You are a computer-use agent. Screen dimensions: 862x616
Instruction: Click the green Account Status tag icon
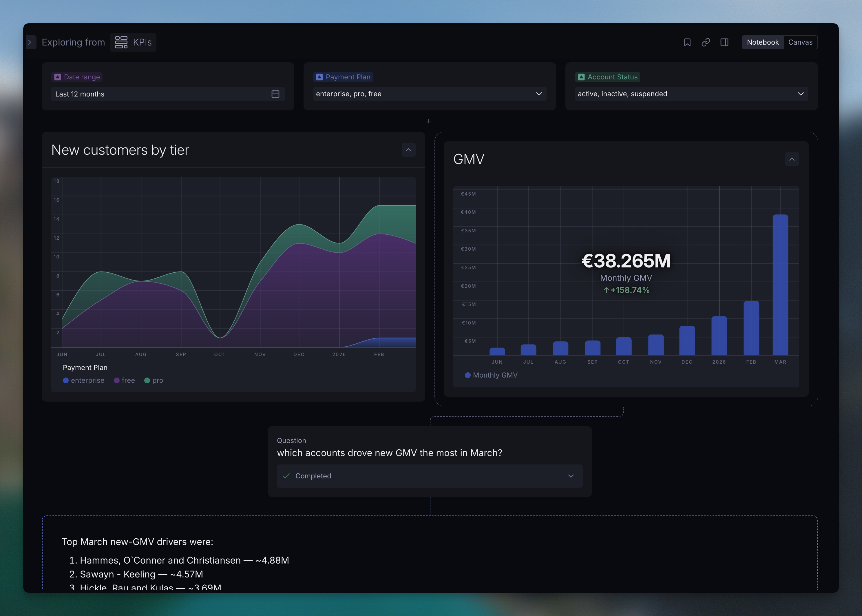[581, 77]
